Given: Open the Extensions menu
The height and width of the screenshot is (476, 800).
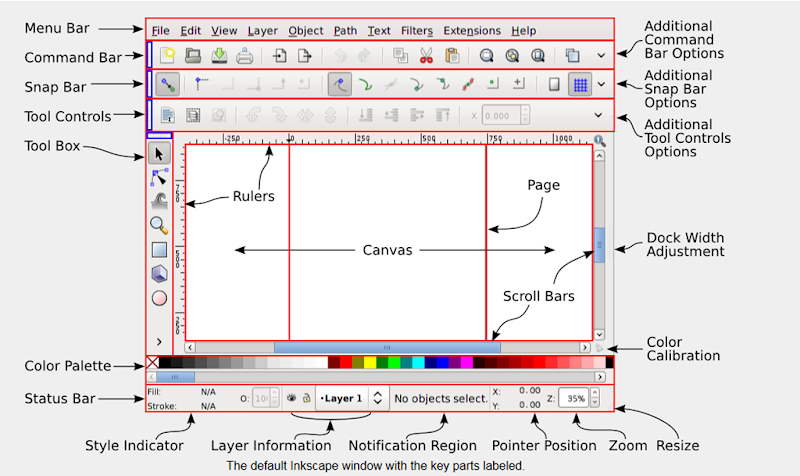Looking at the screenshot, I should [472, 31].
